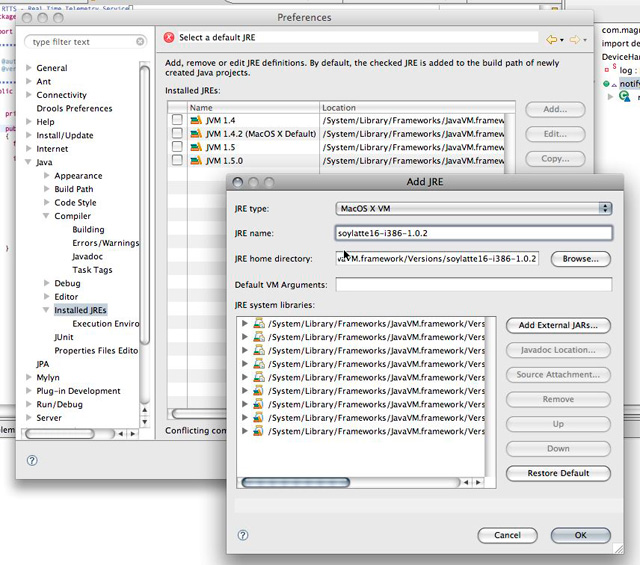Click the Copy... button in Installed JREs
Image resolution: width=640 pixels, height=565 pixels.
pyautogui.click(x=555, y=159)
